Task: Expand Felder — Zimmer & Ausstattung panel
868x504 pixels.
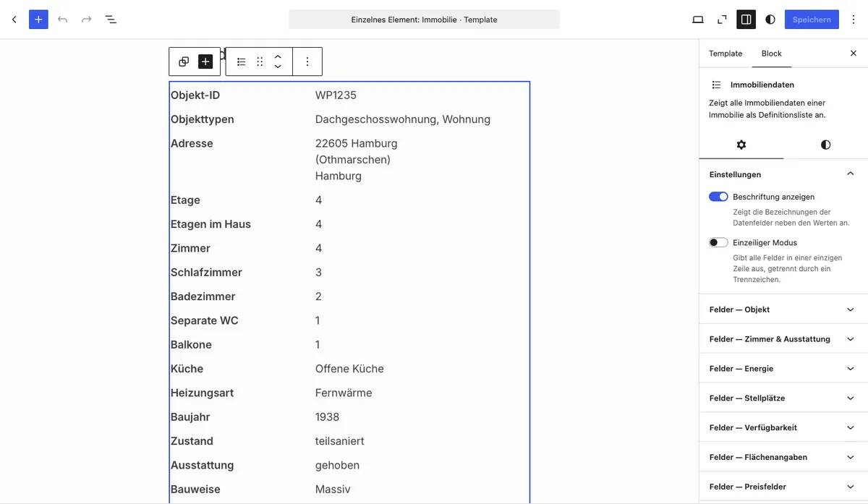Action: coord(783,339)
